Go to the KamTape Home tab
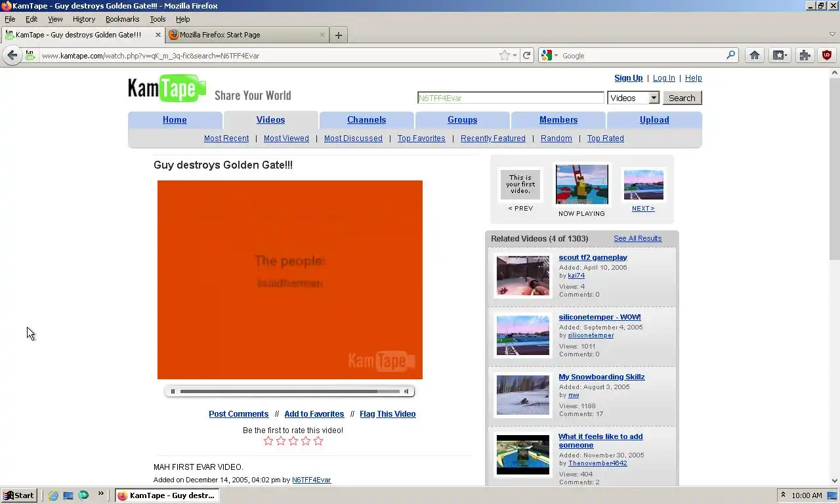Viewport: 840px width, 504px height. (x=175, y=120)
